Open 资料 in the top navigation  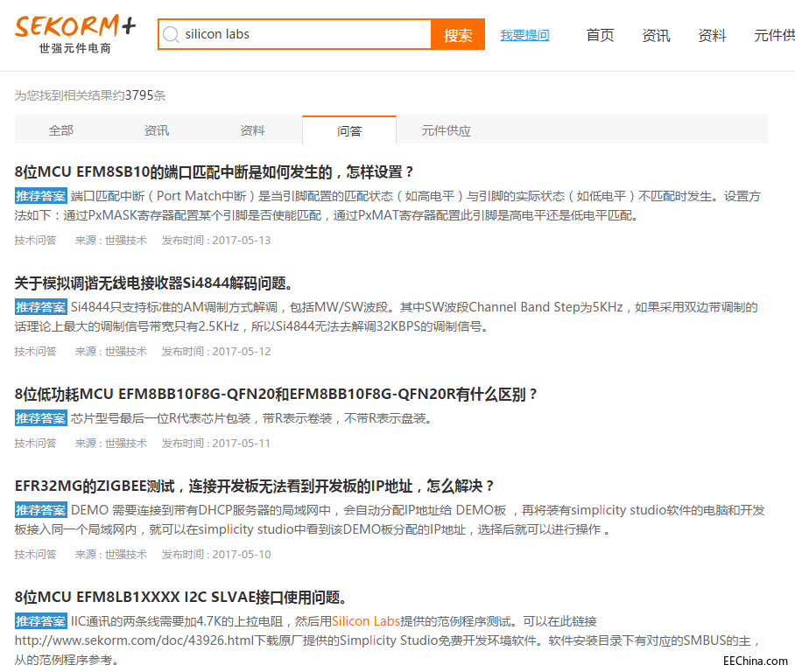coord(712,35)
